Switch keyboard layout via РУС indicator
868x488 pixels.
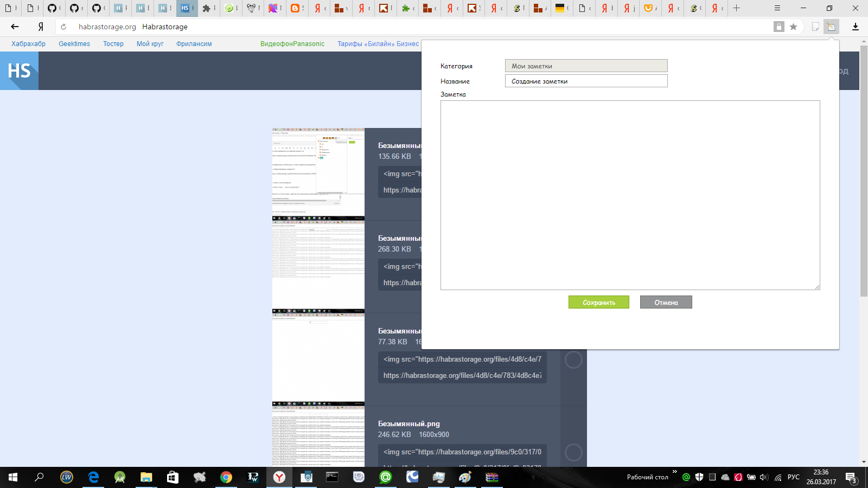794,478
